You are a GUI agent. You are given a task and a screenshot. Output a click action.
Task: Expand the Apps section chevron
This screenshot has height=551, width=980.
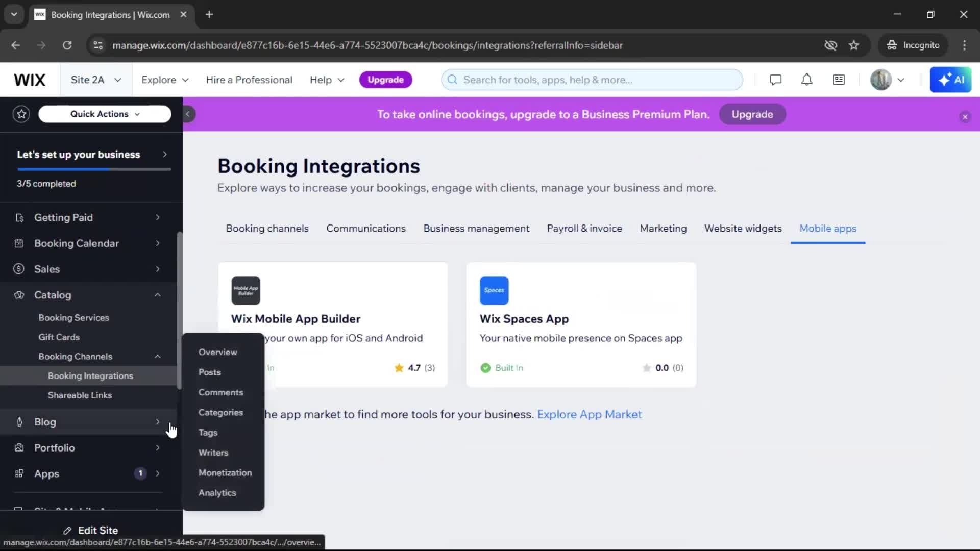158,473
